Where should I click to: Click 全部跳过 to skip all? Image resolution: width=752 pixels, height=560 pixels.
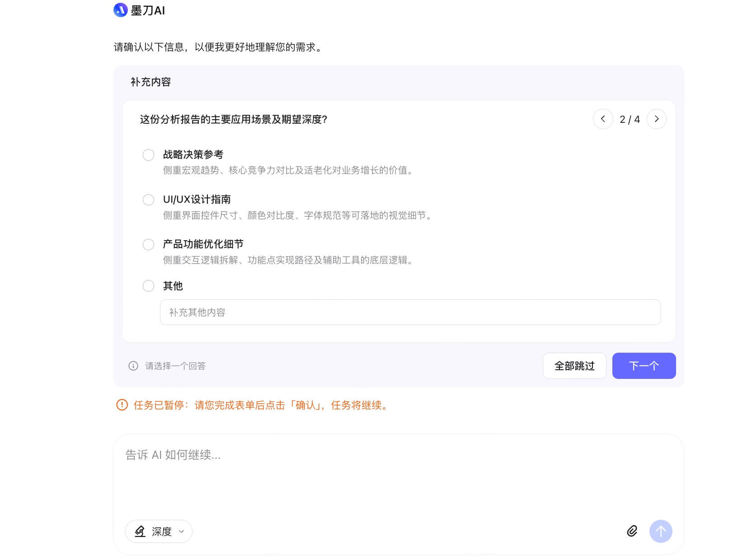click(x=574, y=366)
